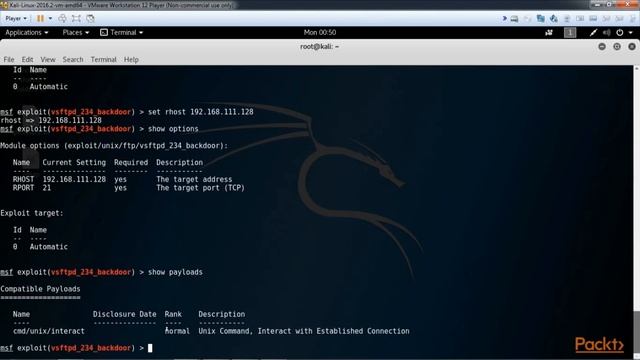Click the 'Compatible Payloads' heading
Viewport: 640px width, 360px height.
(x=40, y=289)
